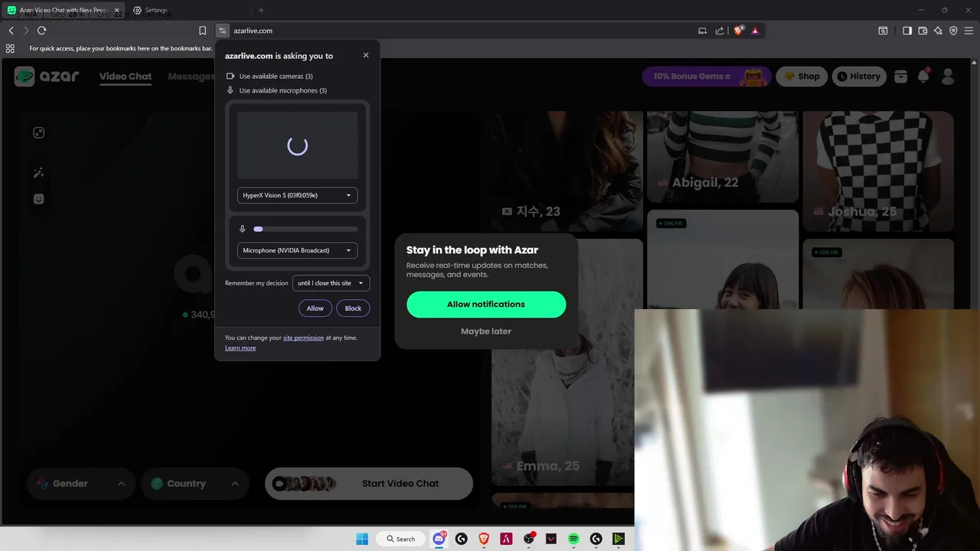
Task: Click Allow notifications button
Action: point(486,305)
